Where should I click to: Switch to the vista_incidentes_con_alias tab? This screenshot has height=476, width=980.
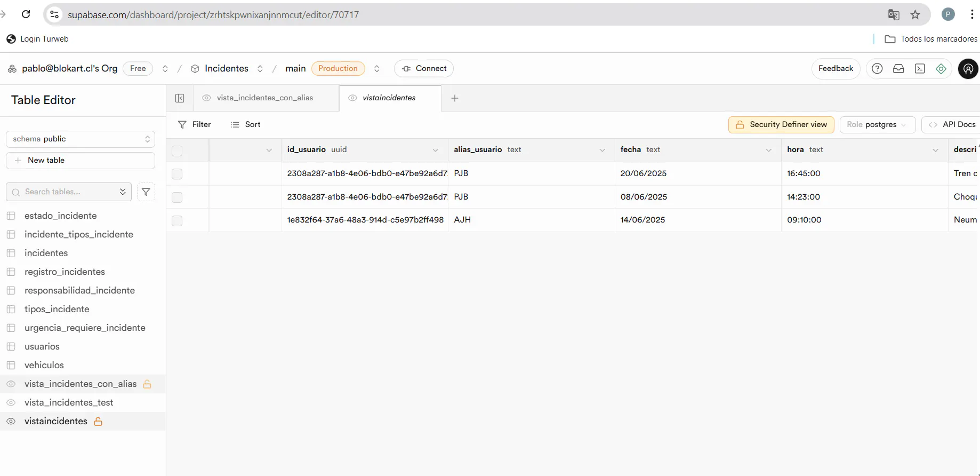(x=266, y=98)
